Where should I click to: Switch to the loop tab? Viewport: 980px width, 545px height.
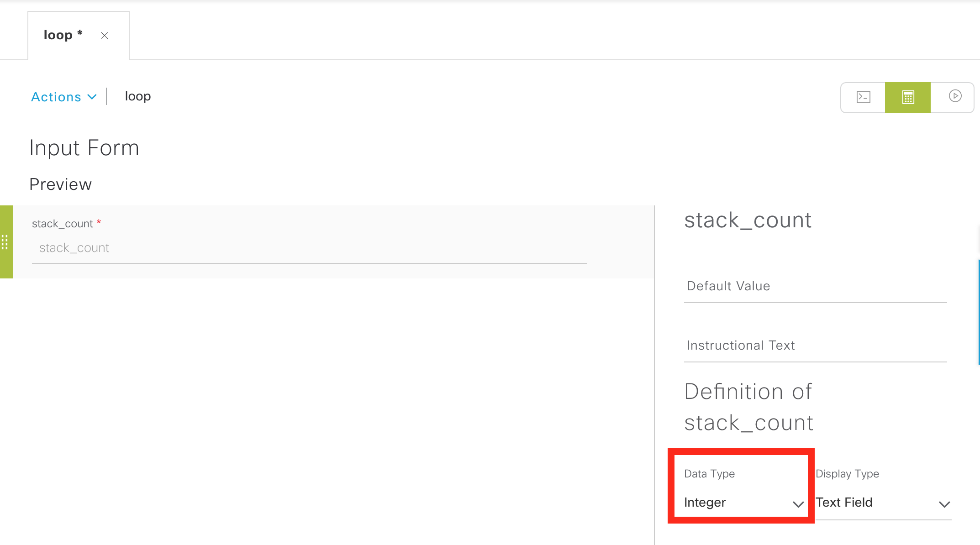click(58, 35)
